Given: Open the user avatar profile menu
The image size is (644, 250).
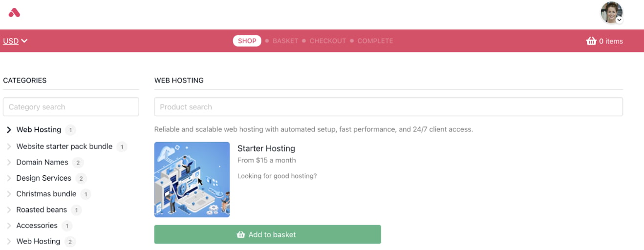Looking at the screenshot, I should pos(612,13).
